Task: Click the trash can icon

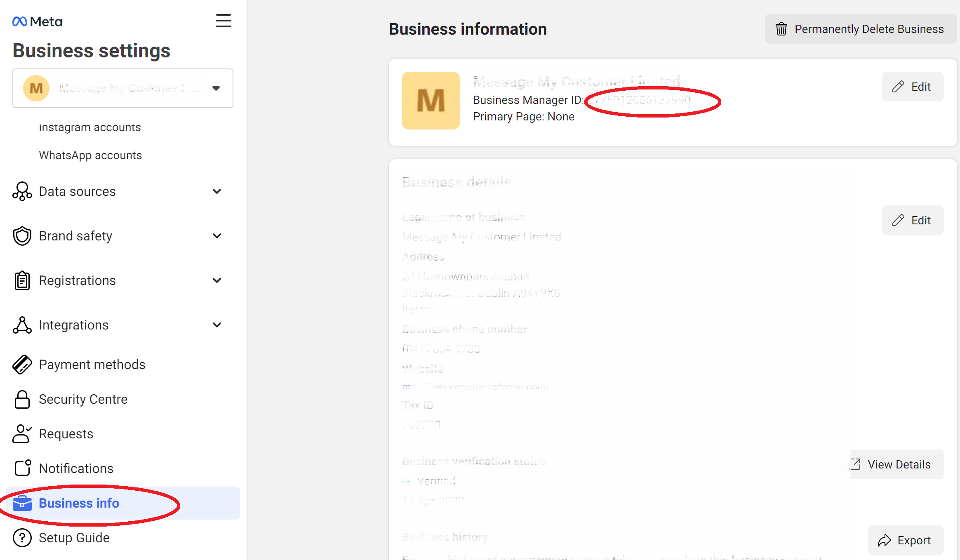Action: pyautogui.click(x=781, y=29)
